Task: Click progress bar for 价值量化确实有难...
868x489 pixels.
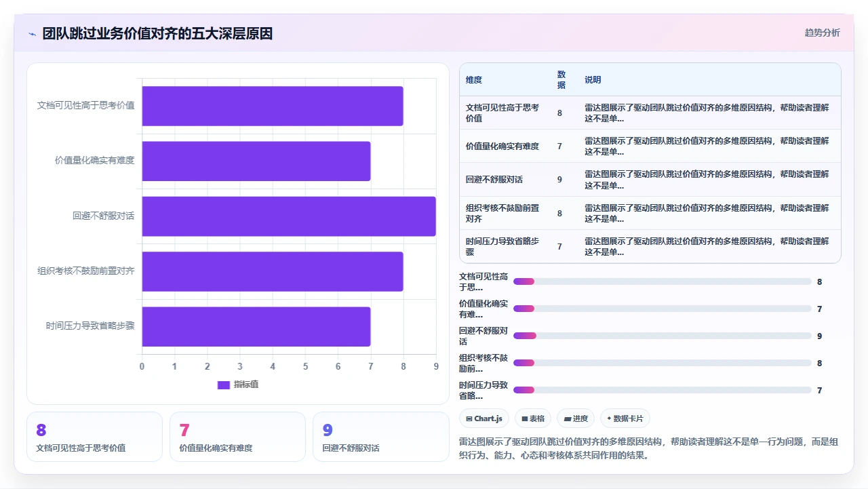Action: coord(663,309)
